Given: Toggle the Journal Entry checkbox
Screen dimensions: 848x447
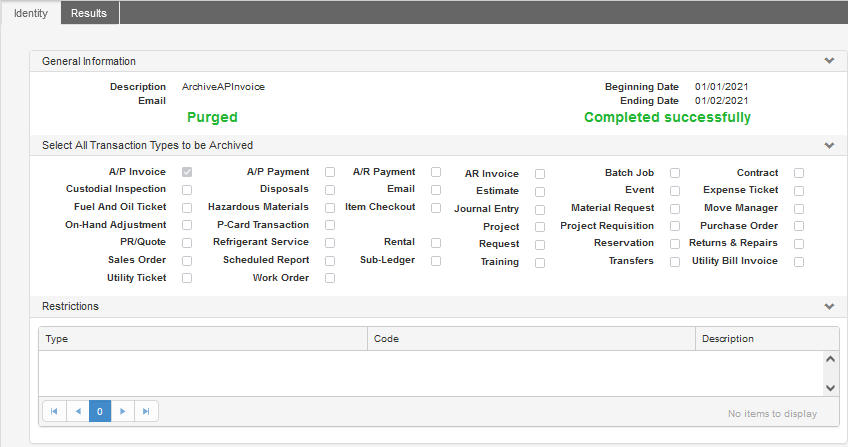Looking at the screenshot, I should pos(540,210).
